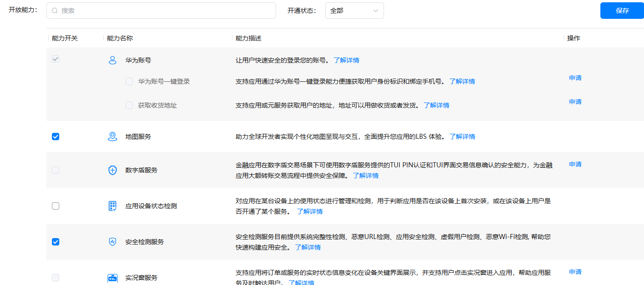Viewport: 644px width, 285px height.
Task: Toggle the 数字盾服务 checkbox
Action: [x=56, y=170]
